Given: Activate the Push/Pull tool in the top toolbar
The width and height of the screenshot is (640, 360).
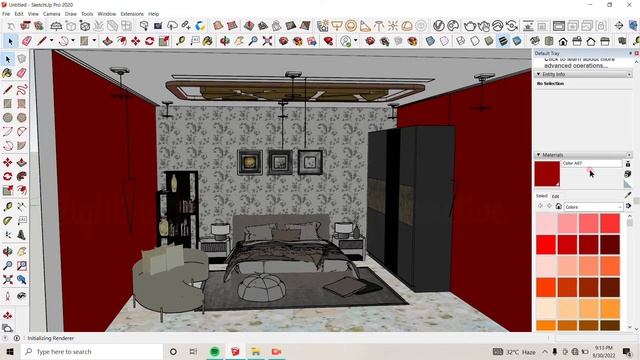Looking at the screenshot, I should 107,41.
